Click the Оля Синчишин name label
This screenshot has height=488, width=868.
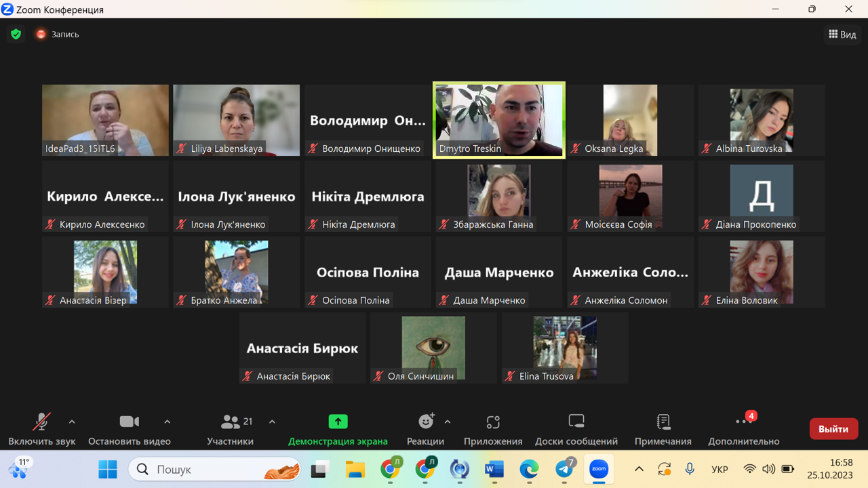pos(420,376)
